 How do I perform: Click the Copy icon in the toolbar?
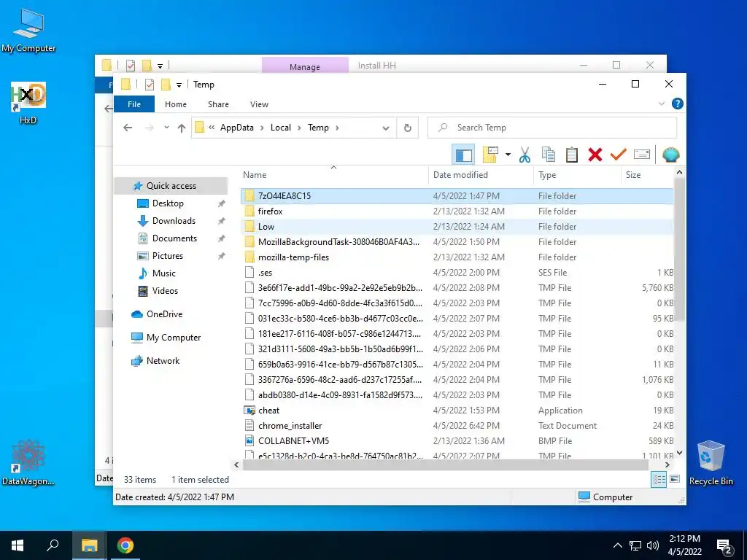click(549, 155)
